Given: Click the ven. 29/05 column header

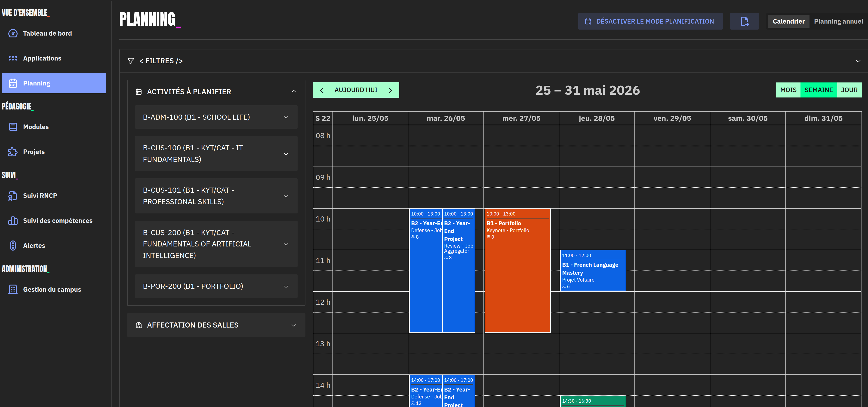Looking at the screenshot, I should (672, 118).
